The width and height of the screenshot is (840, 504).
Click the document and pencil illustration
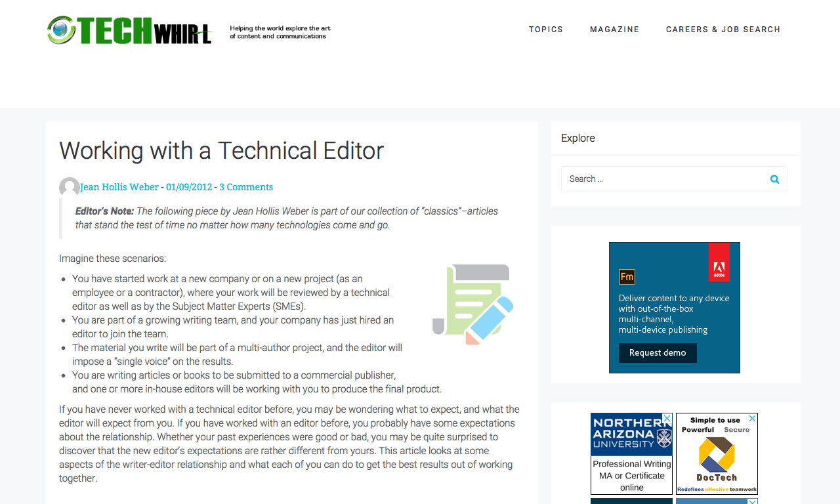coord(472,304)
